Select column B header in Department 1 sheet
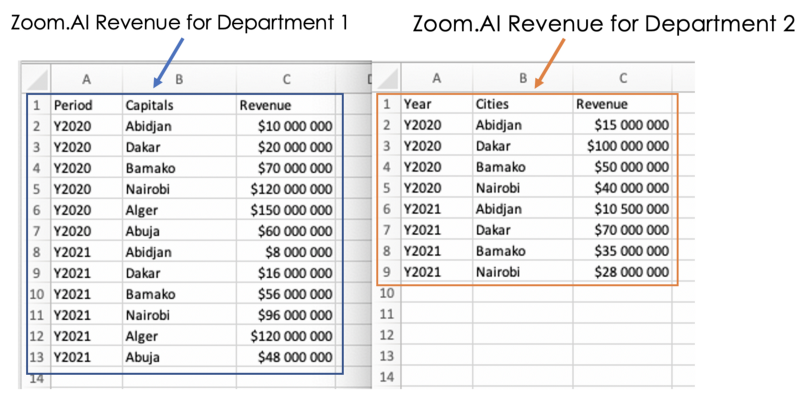The image size is (800, 396). click(x=179, y=79)
